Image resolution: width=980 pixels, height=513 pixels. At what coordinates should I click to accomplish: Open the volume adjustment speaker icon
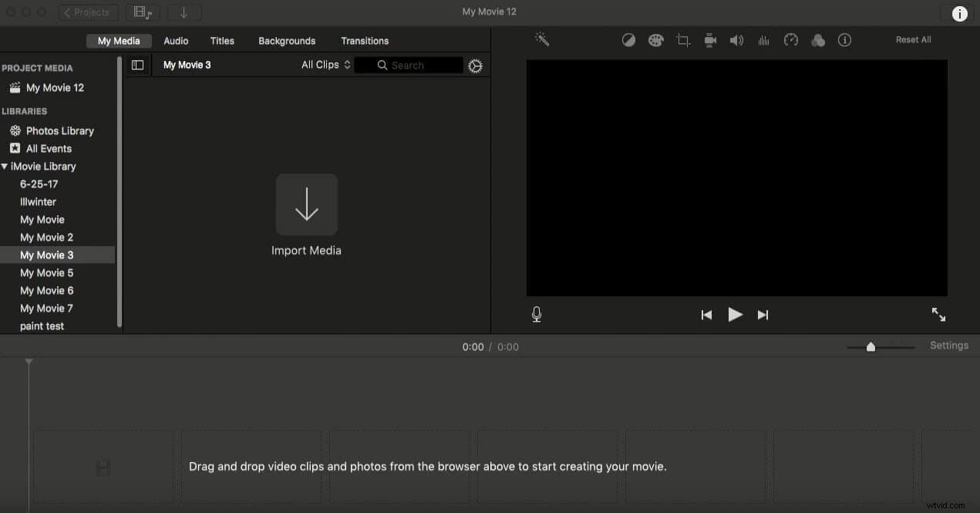pyautogui.click(x=736, y=40)
